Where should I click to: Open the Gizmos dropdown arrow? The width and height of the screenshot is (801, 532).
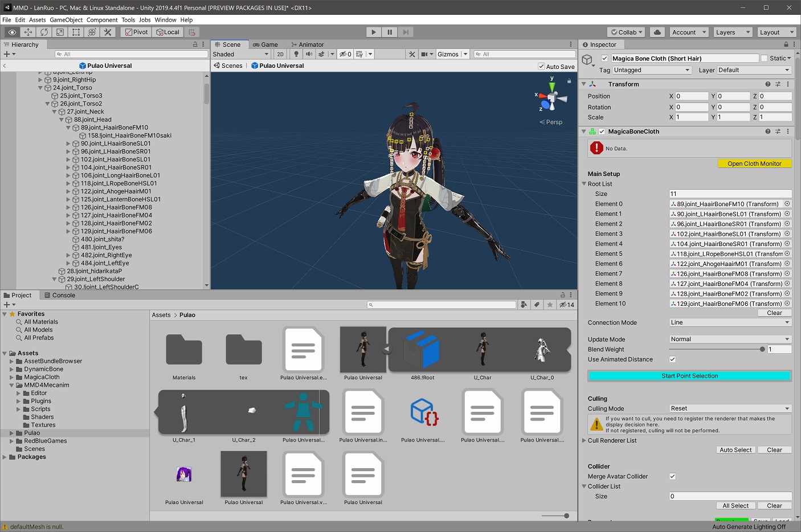(465, 54)
